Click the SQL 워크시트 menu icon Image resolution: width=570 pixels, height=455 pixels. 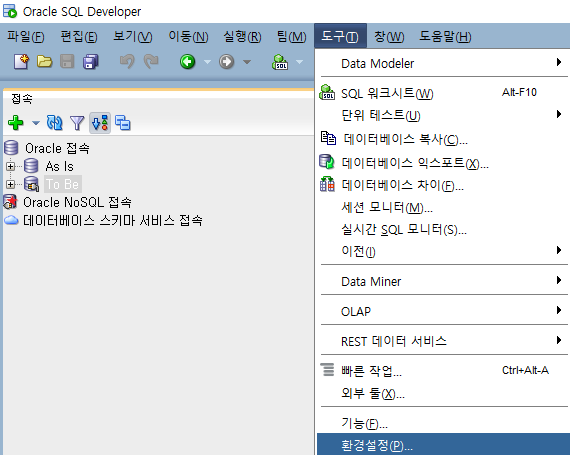click(327, 92)
